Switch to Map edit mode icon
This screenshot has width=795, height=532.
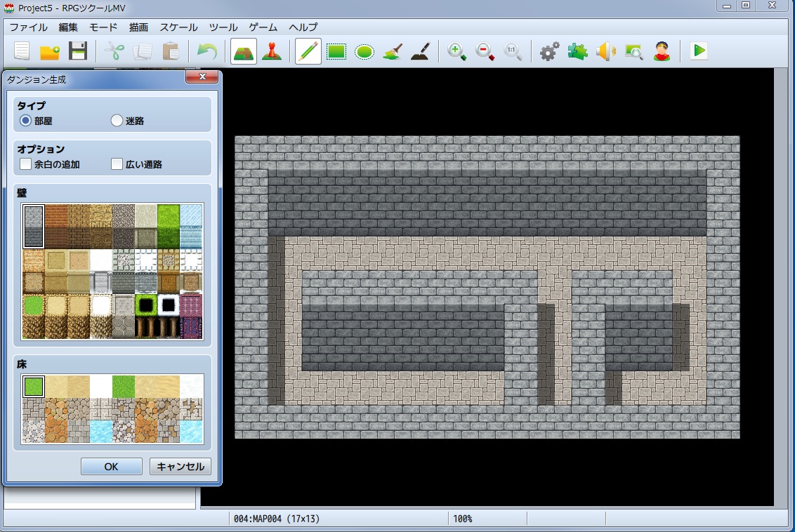click(x=244, y=51)
